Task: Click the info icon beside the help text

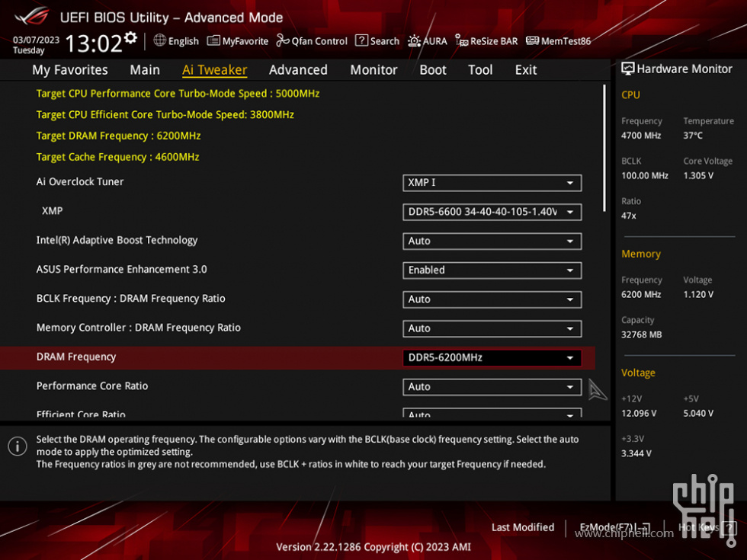Action: click(18, 446)
